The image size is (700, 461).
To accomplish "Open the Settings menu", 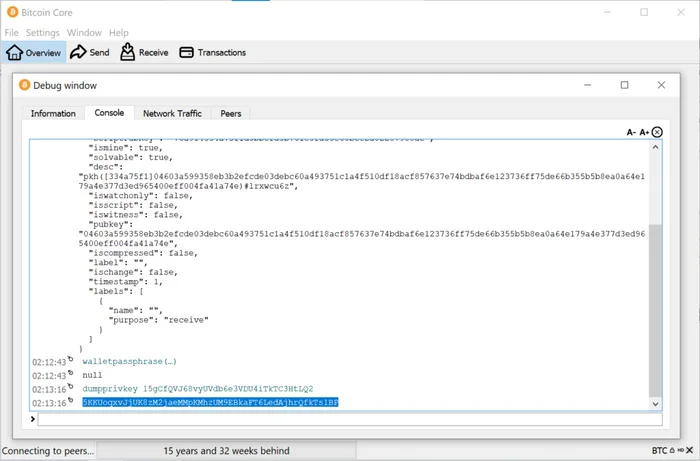I will (x=42, y=33).
